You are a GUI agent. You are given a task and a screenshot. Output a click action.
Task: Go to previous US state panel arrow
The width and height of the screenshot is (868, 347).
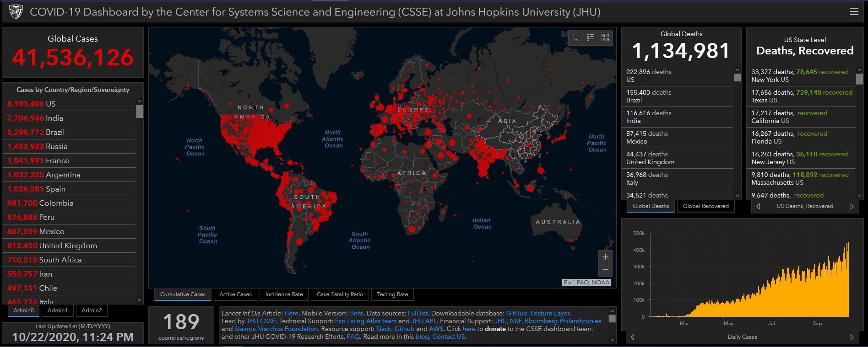click(x=758, y=206)
